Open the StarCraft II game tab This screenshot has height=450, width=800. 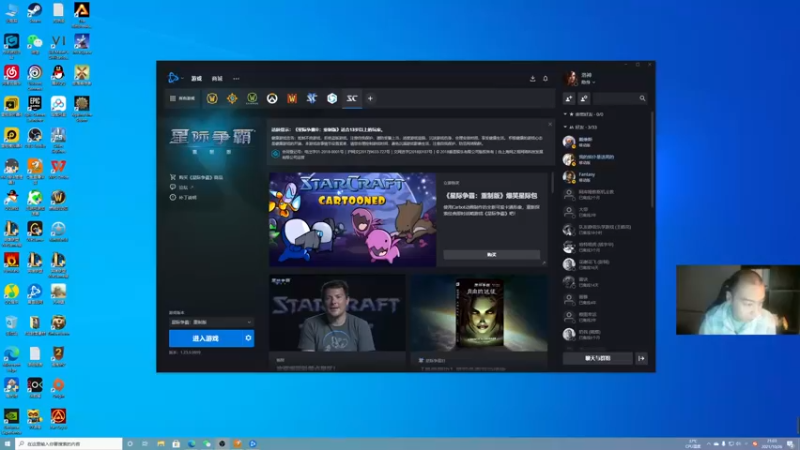pyautogui.click(x=312, y=98)
